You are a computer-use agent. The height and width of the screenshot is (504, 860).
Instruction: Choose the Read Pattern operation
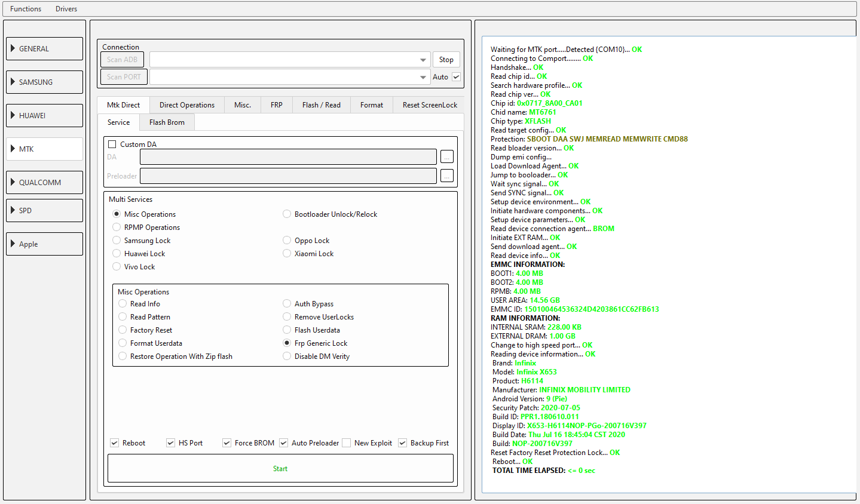click(123, 317)
